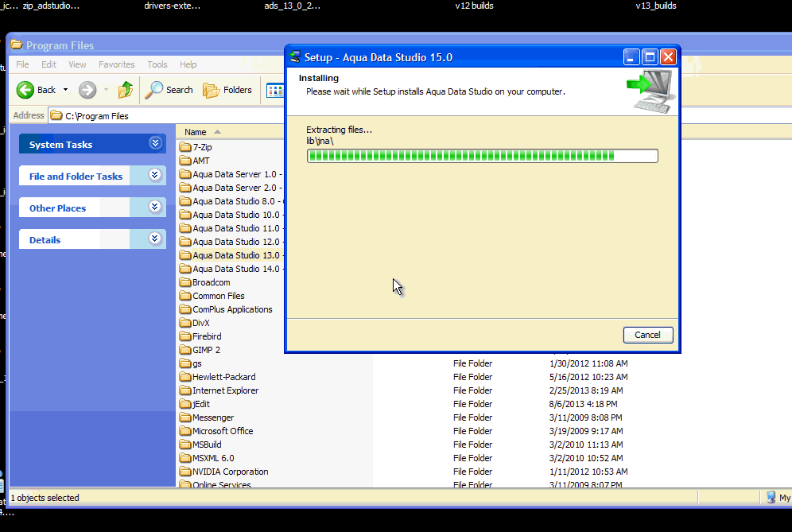Click the MSXML 6.0 folder name
This screenshot has height=532, width=792.
point(213,458)
